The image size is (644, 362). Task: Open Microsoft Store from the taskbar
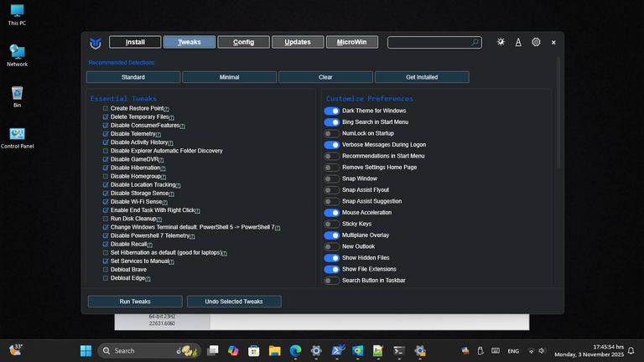tap(254, 351)
